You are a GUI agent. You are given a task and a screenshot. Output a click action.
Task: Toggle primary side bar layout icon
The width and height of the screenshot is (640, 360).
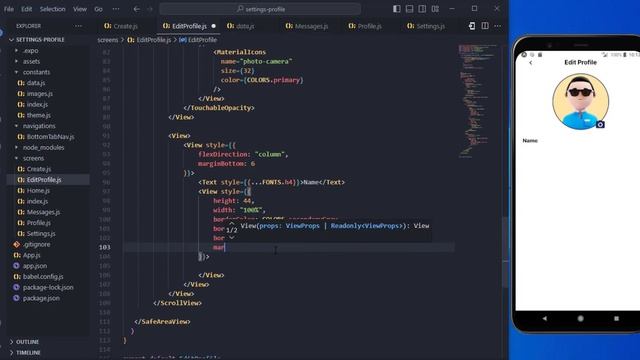396,9
